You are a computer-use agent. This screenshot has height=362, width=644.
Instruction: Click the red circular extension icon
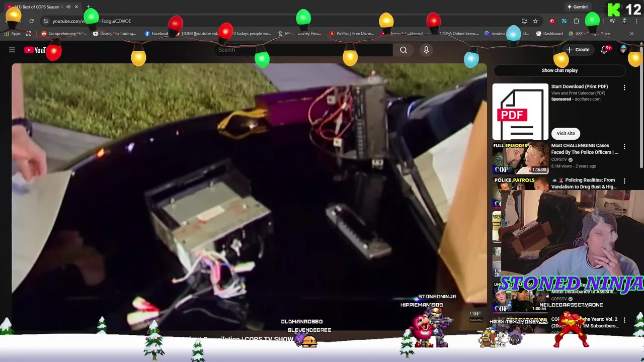[x=552, y=21]
